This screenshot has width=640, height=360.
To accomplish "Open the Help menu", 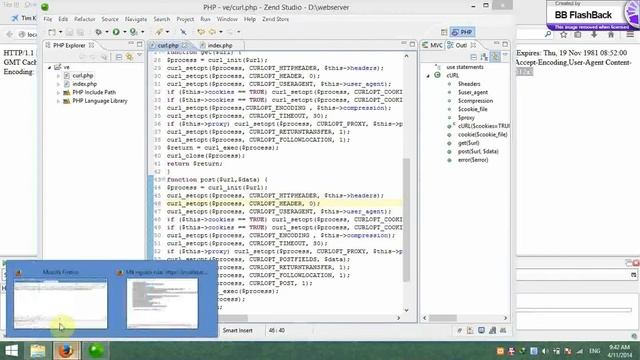I will coord(249,19).
